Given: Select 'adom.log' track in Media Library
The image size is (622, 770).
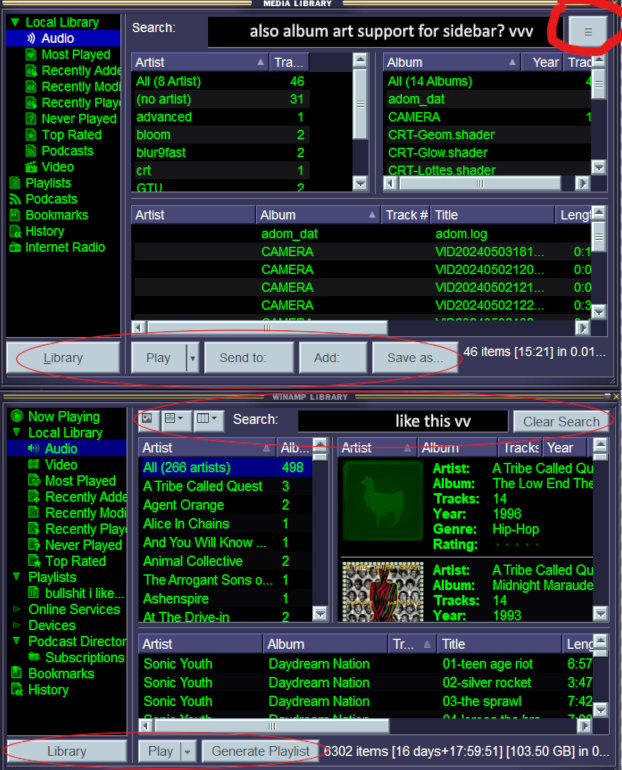Looking at the screenshot, I should (x=361, y=234).
